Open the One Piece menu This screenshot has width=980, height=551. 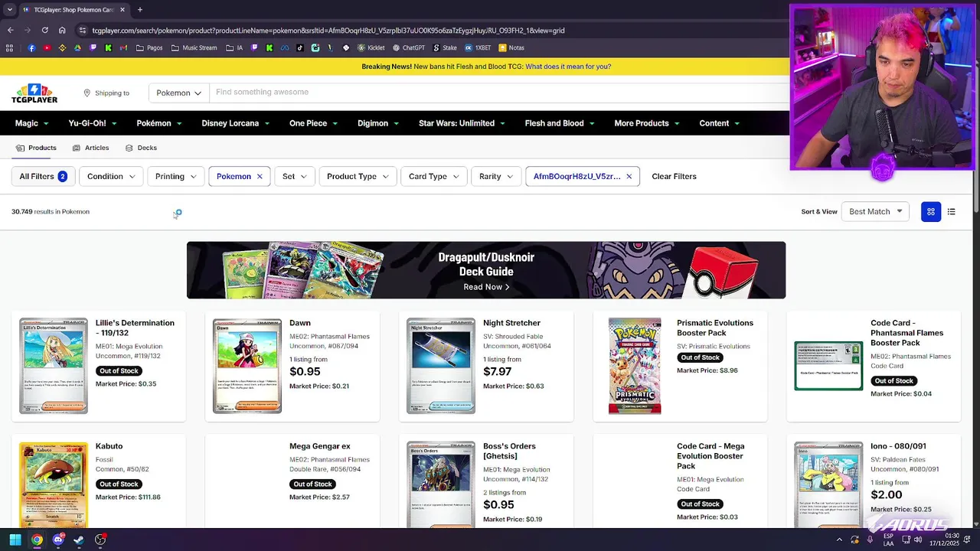(313, 123)
